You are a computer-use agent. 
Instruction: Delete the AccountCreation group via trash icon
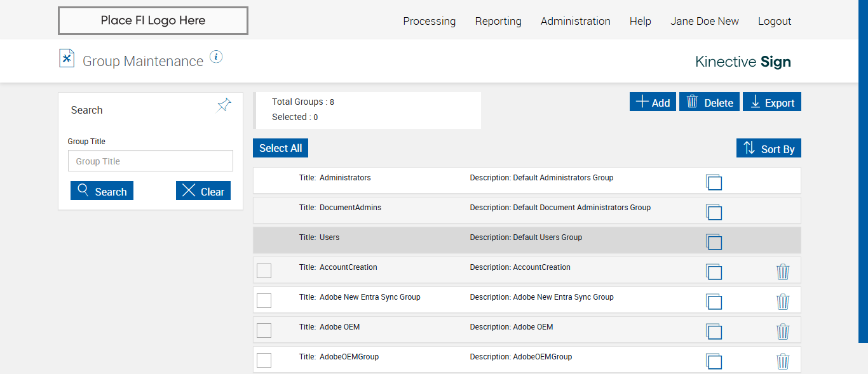pyautogui.click(x=783, y=272)
